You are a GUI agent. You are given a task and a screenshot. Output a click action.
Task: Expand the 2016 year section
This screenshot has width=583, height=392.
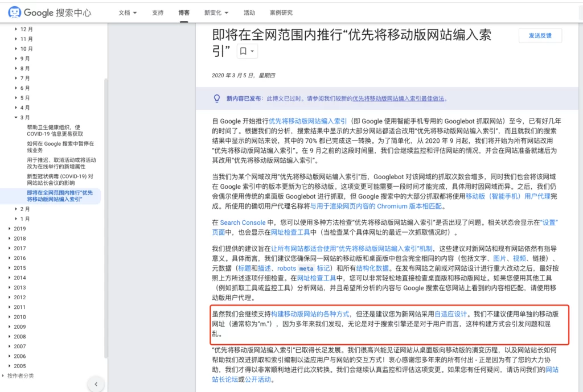click(x=17, y=258)
